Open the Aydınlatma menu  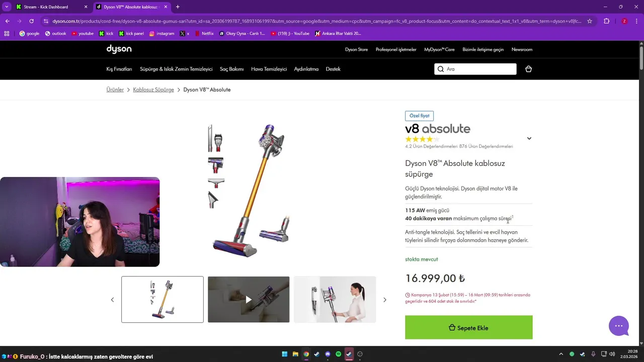coord(306,69)
